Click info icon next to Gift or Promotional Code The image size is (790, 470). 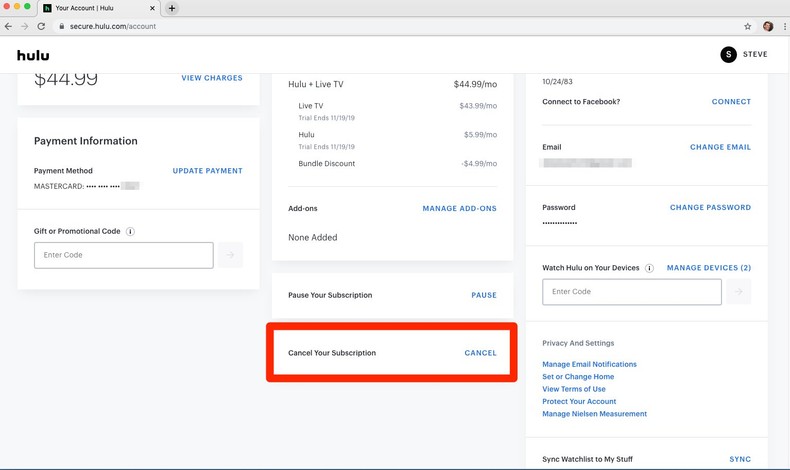pos(130,232)
